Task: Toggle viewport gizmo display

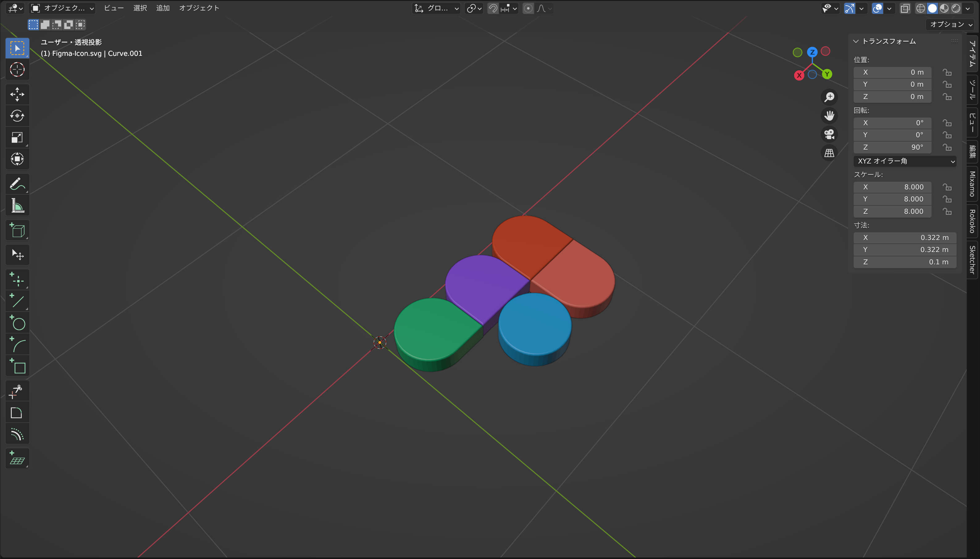Action: [849, 8]
